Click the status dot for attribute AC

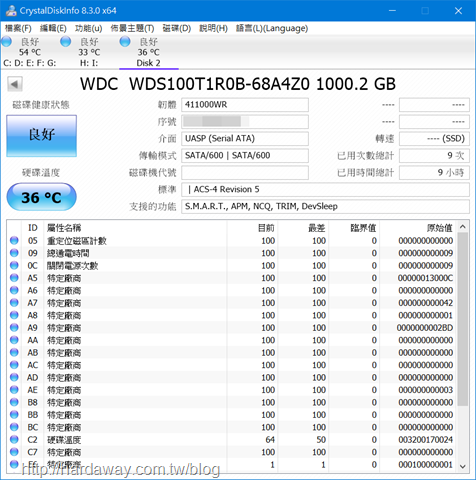(x=14, y=365)
